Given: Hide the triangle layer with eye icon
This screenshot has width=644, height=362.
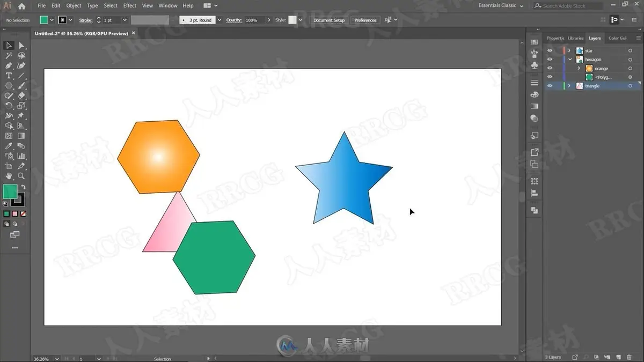Looking at the screenshot, I should 550,86.
